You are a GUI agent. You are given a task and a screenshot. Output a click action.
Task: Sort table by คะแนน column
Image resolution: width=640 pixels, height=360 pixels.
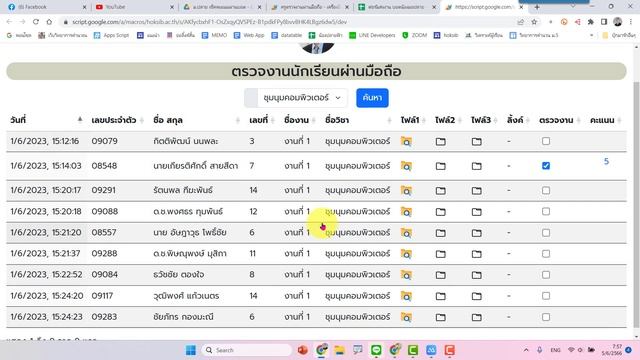coord(605,120)
